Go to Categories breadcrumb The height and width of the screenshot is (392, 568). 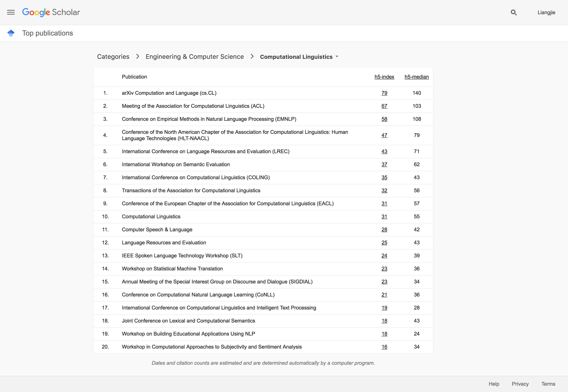coord(113,57)
